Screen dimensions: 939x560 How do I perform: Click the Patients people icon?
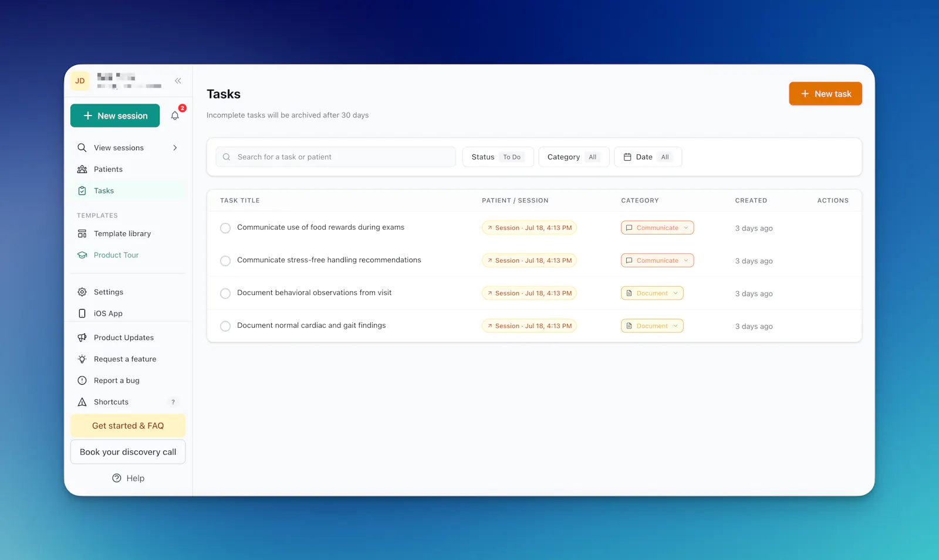(x=82, y=169)
